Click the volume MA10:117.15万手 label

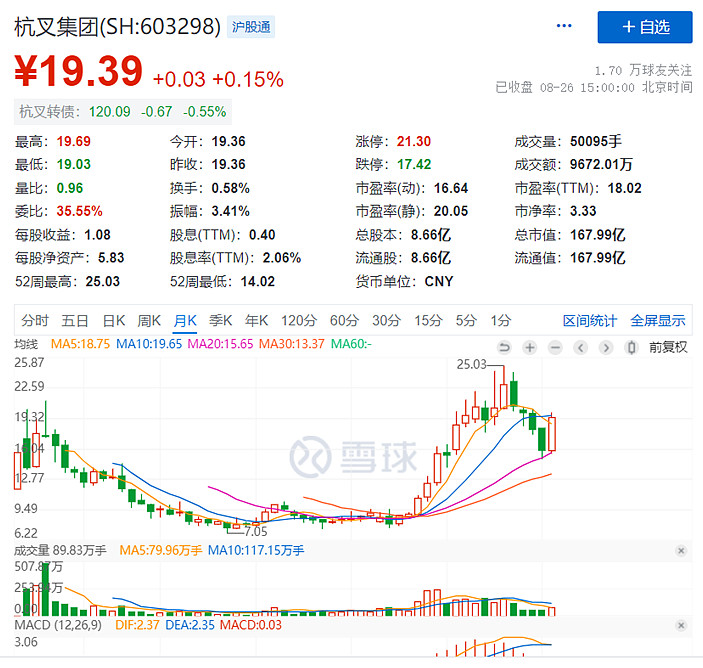pos(256,550)
